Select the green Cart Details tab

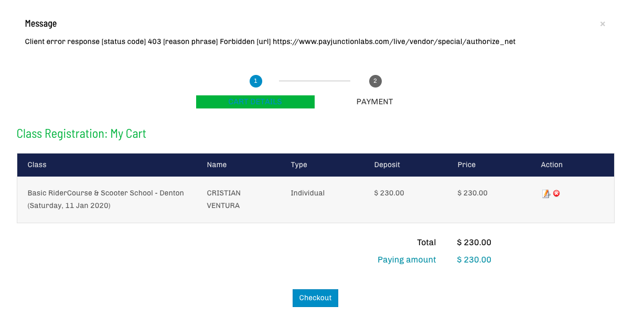pos(255,102)
